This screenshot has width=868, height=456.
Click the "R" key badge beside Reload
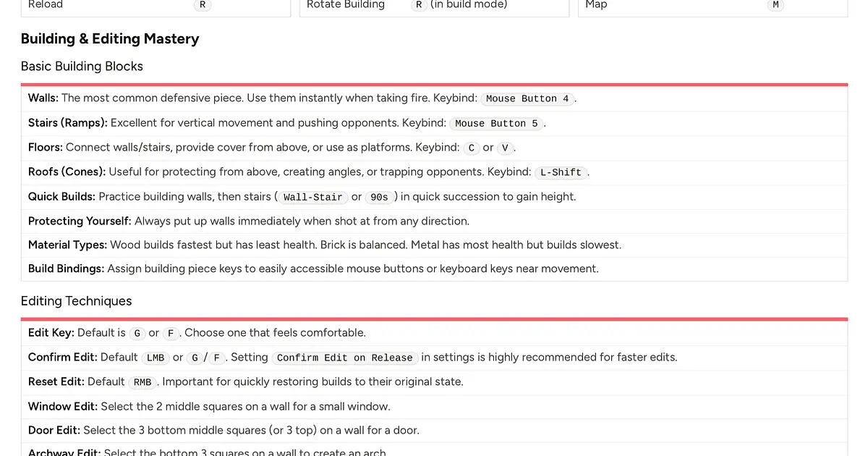click(x=203, y=4)
